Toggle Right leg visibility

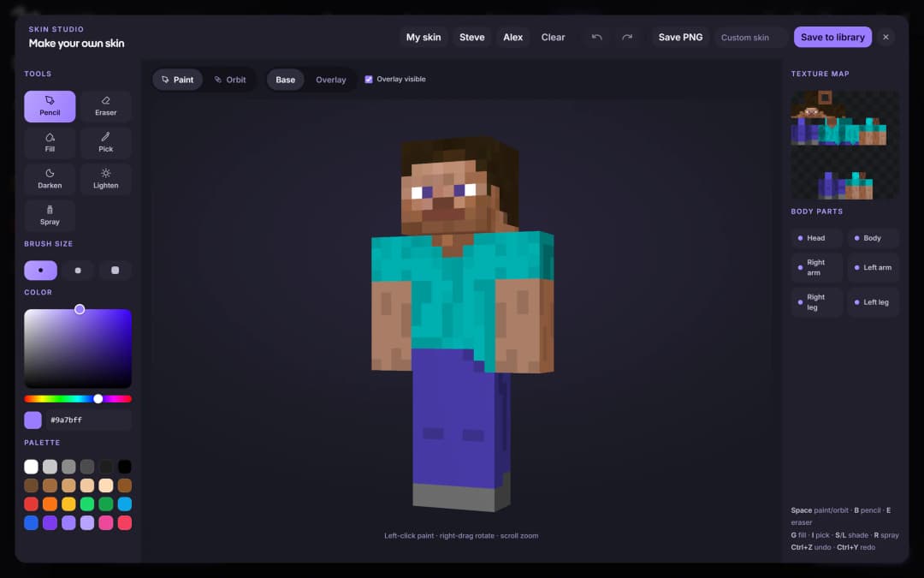(x=816, y=302)
